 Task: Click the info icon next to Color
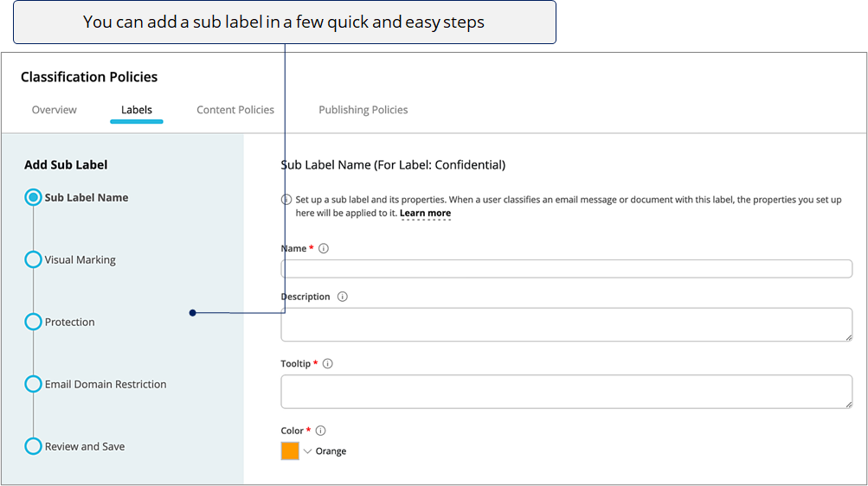click(x=320, y=430)
